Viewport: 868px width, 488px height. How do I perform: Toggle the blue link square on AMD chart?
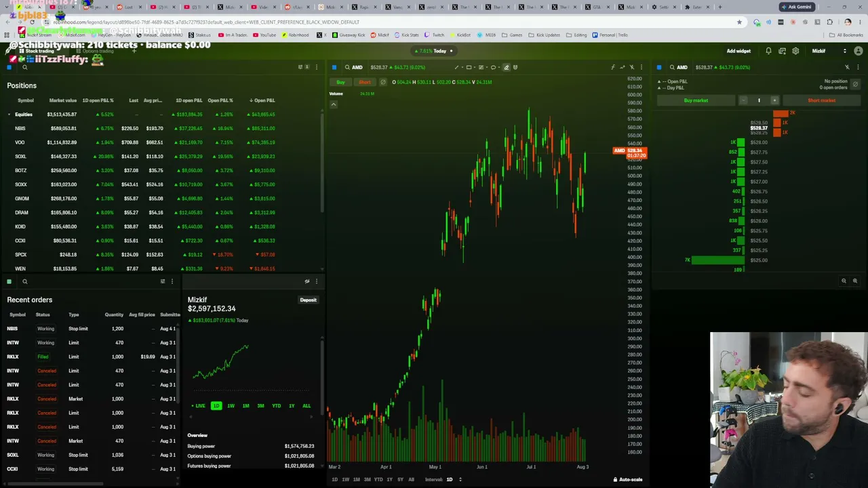[x=334, y=67]
